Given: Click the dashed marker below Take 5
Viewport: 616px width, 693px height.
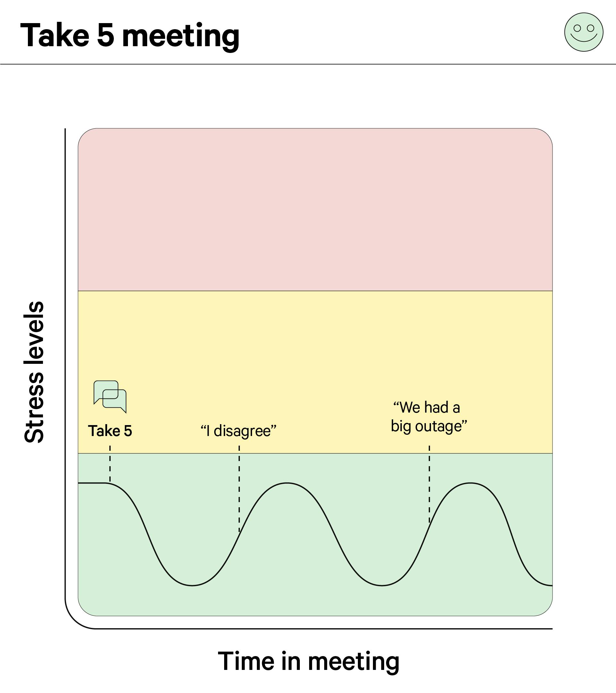Looking at the screenshot, I should [x=110, y=464].
